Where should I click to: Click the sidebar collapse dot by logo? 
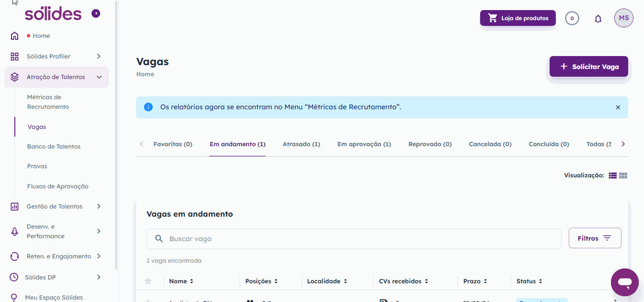pos(96,13)
